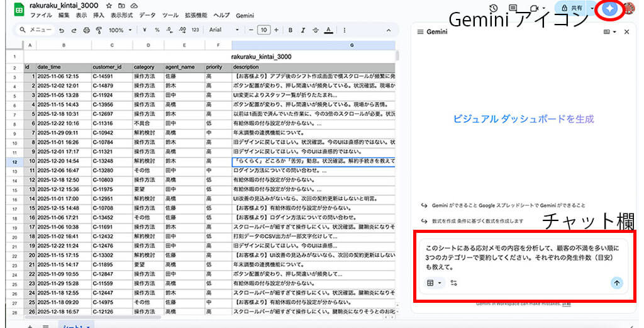The height and width of the screenshot is (328, 644).
Task: Click the 共有 share button
Action: click(x=572, y=8)
